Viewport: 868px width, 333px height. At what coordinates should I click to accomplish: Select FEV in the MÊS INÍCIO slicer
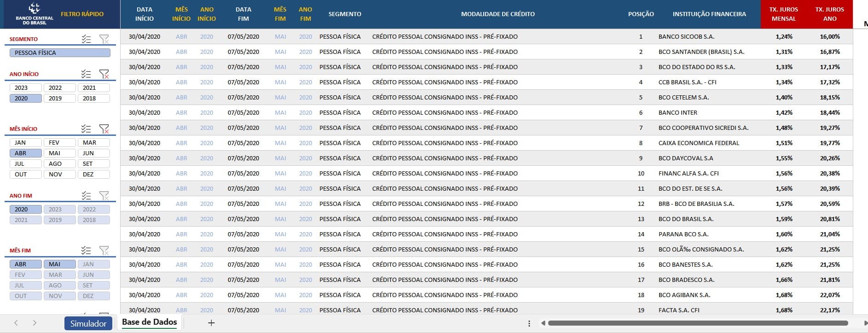coord(60,142)
